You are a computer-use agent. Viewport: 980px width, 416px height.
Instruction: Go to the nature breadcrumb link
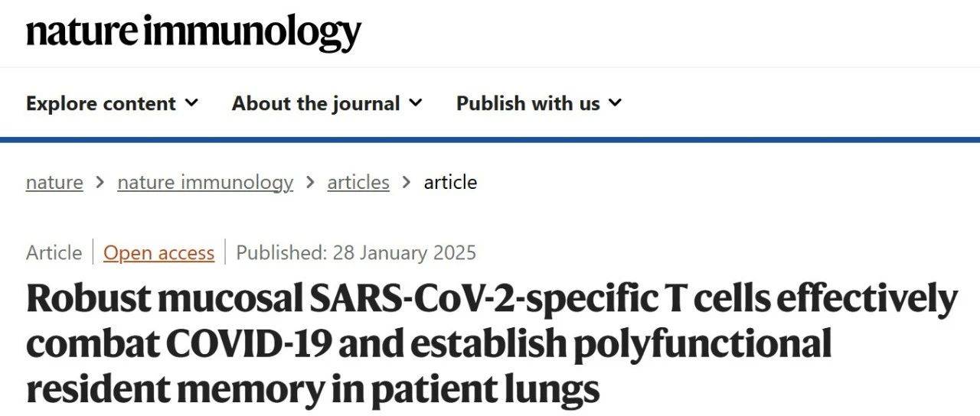tap(54, 182)
